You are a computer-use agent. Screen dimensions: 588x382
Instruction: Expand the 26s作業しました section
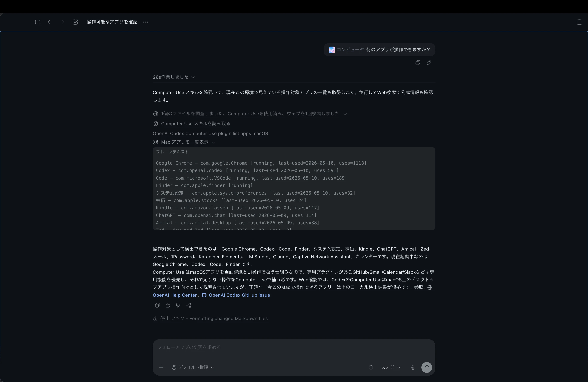[x=174, y=77]
